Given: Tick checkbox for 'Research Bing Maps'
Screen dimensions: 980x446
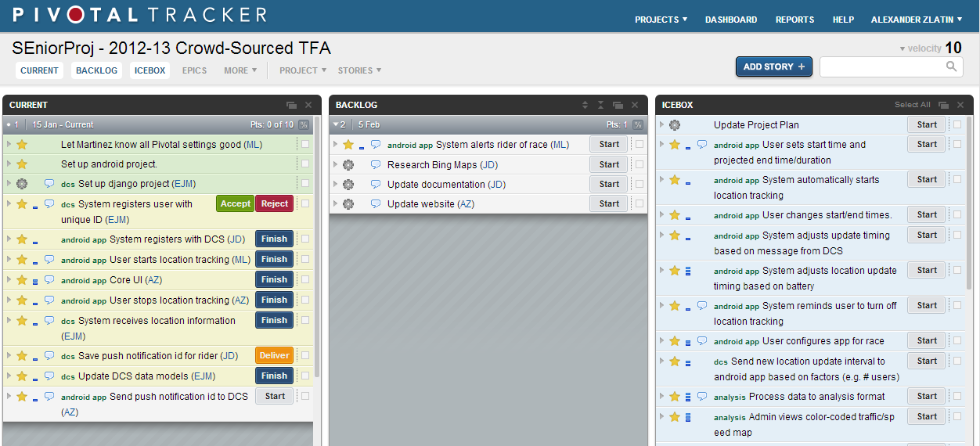Looking at the screenshot, I should click(640, 165).
